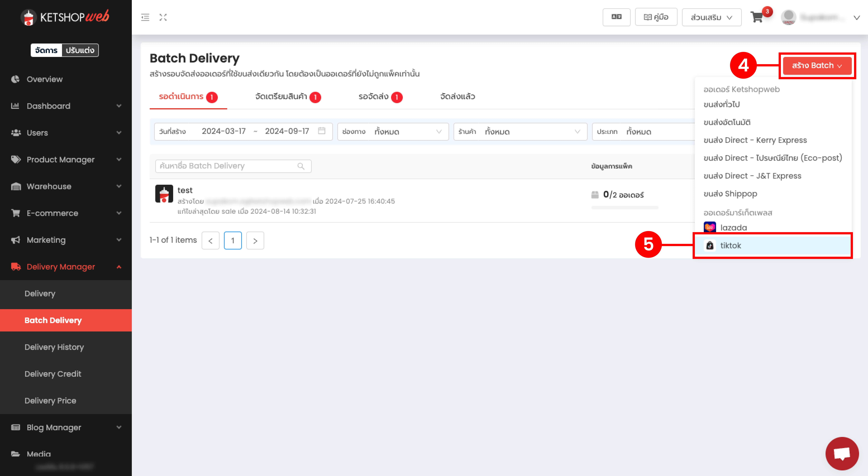This screenshot has width=868, height=476.
Task: Click the Media folder icon
Action: (15, 454)
